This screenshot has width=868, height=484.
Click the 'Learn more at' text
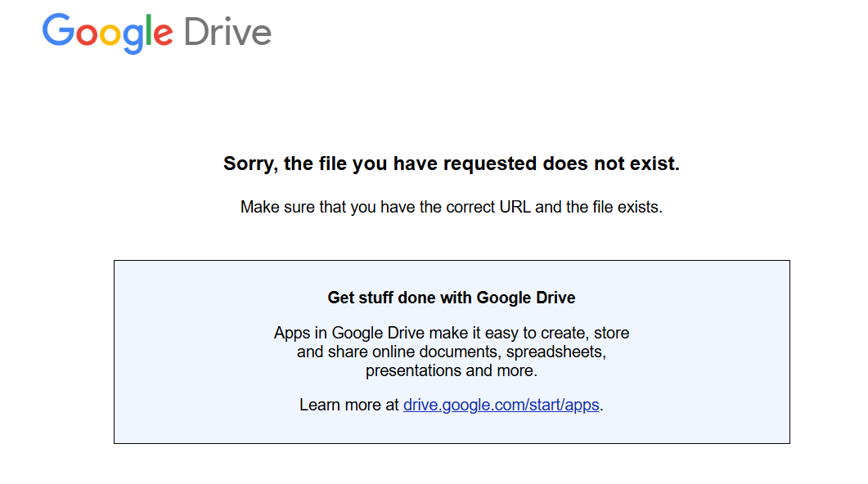(349, 405)
